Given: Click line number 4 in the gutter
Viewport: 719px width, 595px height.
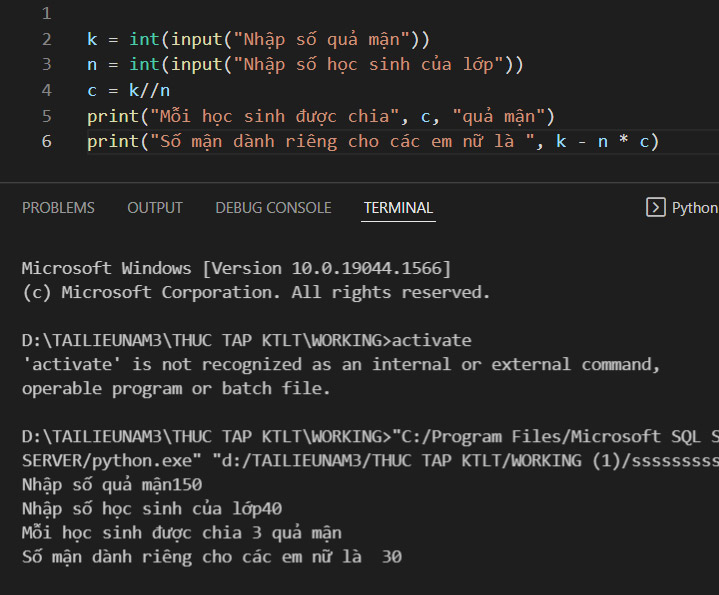Looking at the screenshot, I should click(46, 91).
